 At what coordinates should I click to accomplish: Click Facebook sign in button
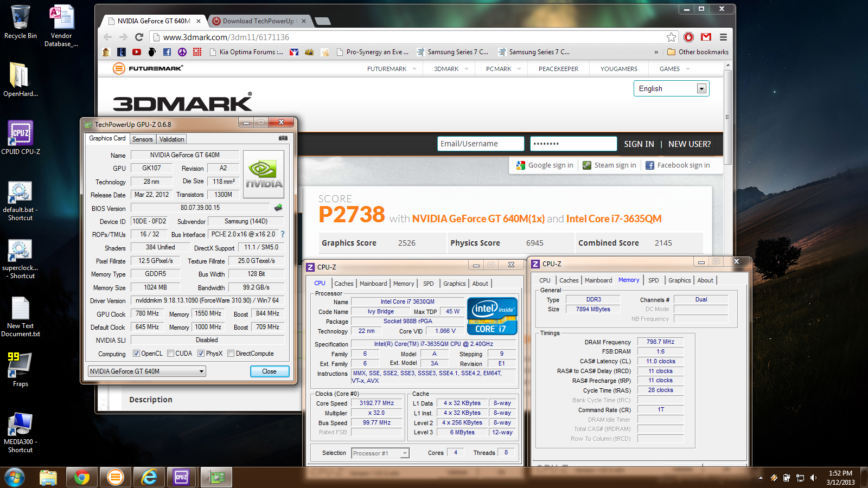click(678, 165)
